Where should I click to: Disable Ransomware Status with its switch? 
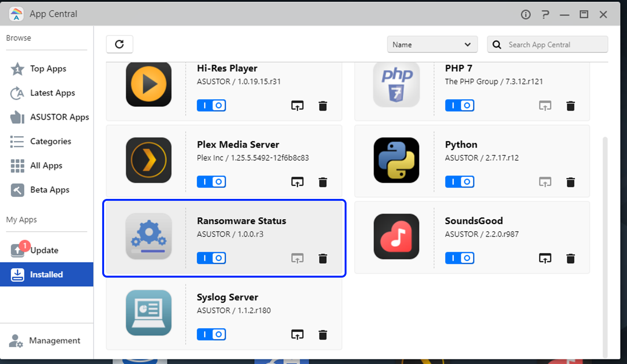coord(211,258)
